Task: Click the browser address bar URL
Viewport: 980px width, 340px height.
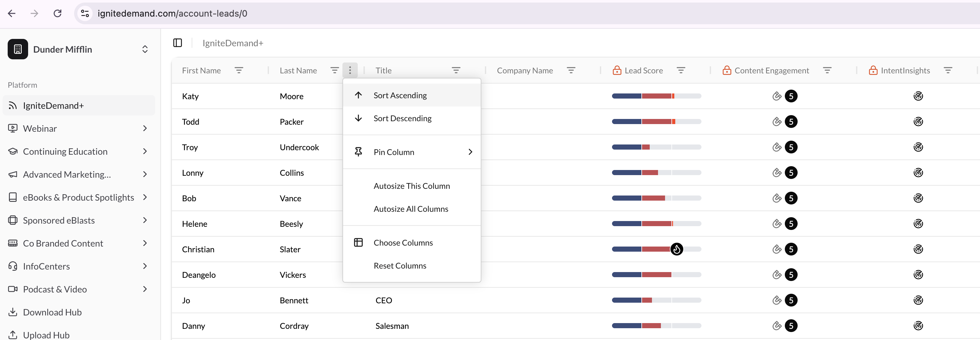Action: click(172, 14)
